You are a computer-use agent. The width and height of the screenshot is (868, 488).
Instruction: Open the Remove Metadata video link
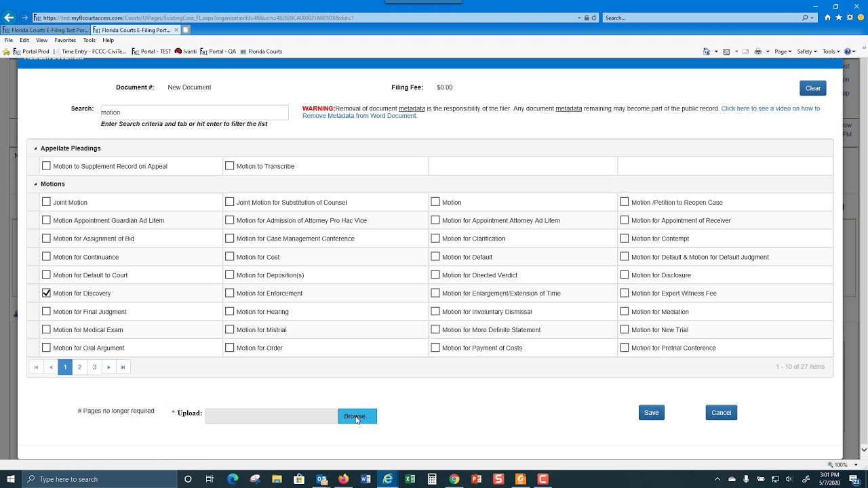pos(561,112)
